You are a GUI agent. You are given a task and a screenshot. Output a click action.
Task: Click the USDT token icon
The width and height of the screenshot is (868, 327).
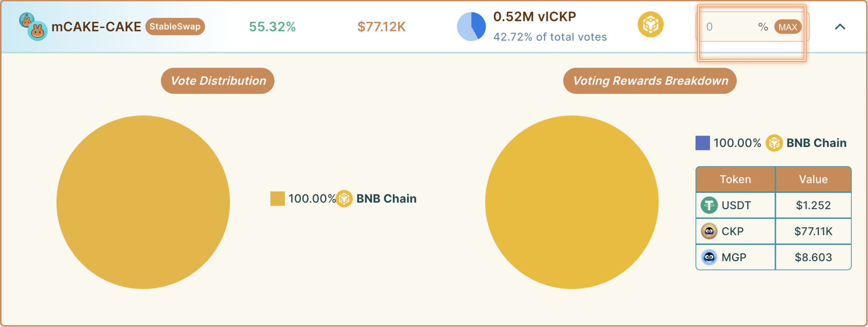tap(709, 205)
